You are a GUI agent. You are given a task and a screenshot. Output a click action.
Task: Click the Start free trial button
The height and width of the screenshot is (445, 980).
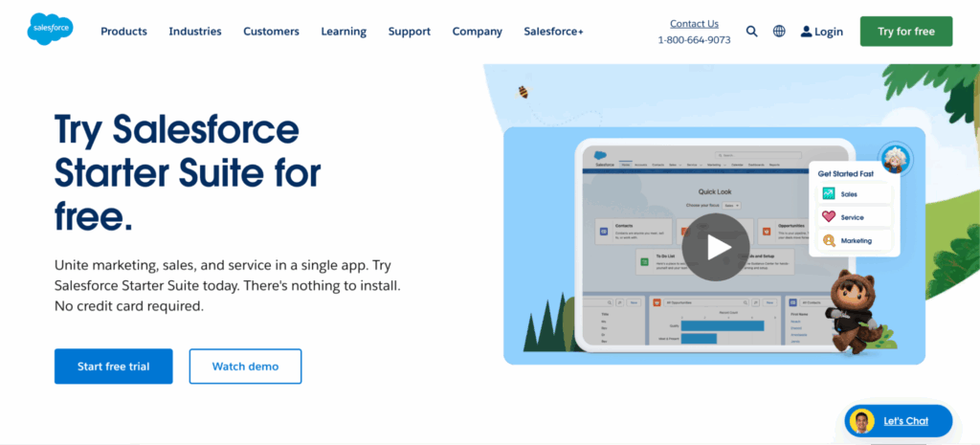point(113,367)
